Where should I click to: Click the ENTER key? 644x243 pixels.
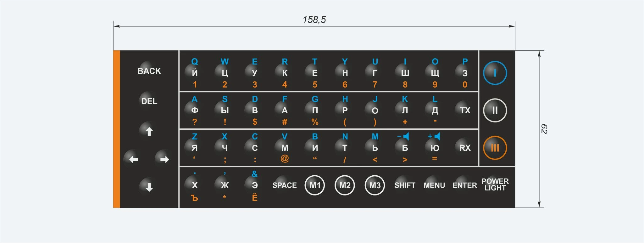coord(465,185)
